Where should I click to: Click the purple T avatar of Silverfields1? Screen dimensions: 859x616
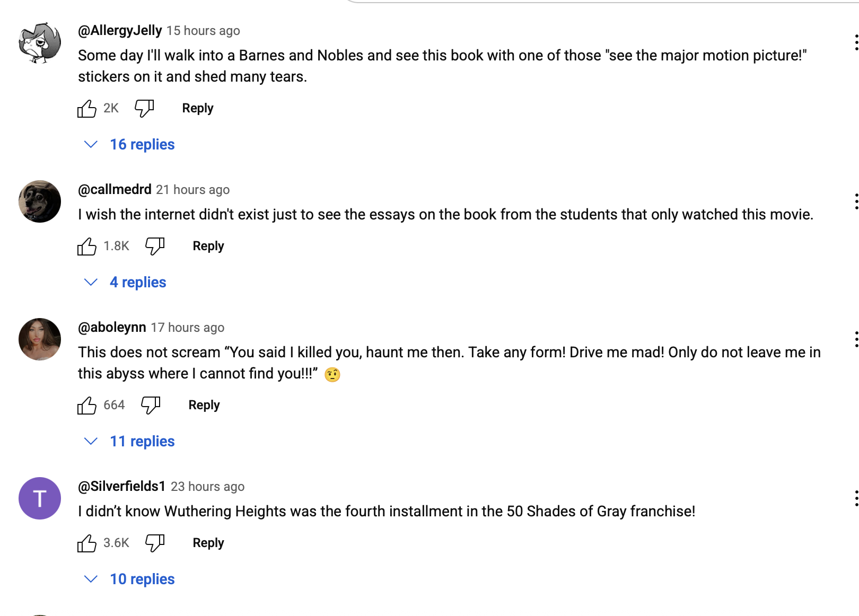point(40,498)
